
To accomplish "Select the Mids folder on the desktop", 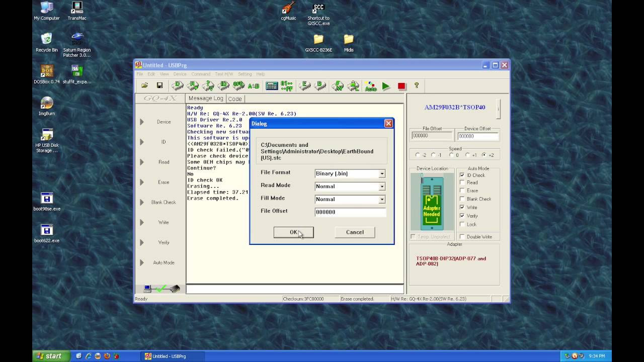I will 349,43.
